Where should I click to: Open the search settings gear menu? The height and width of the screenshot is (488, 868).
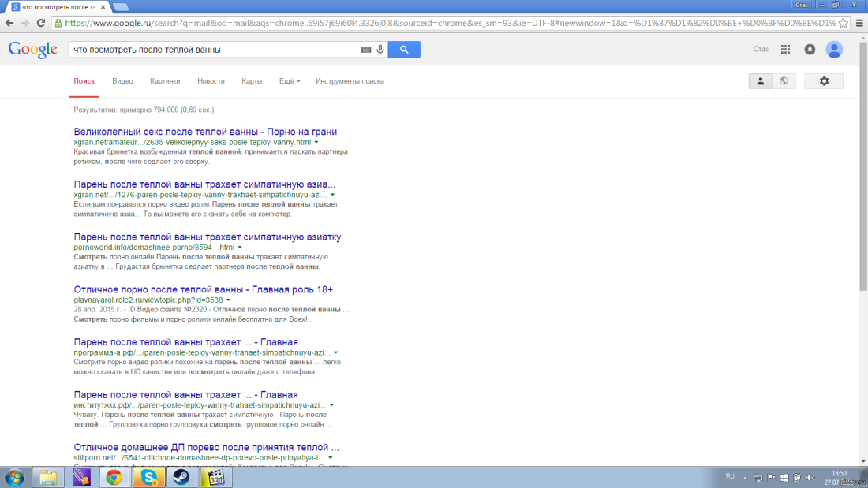click(x=824, y=81)
